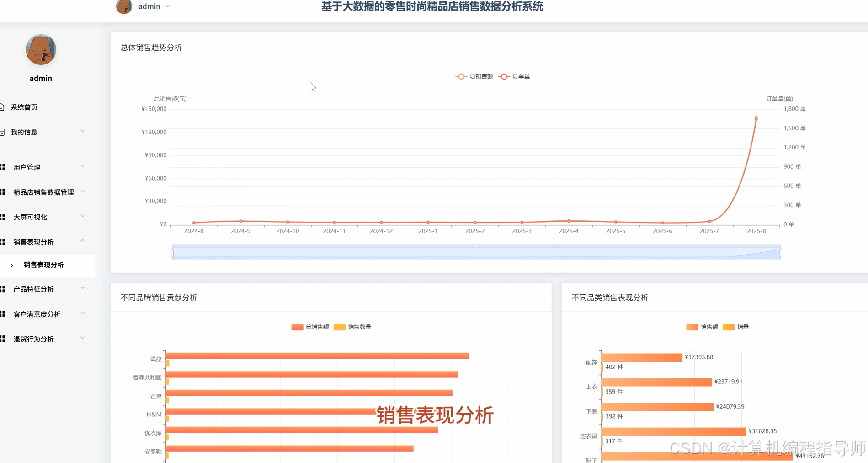Click 安泰勒 sales bar in brand chart
The image size is (868, 463).
(290, 448)
